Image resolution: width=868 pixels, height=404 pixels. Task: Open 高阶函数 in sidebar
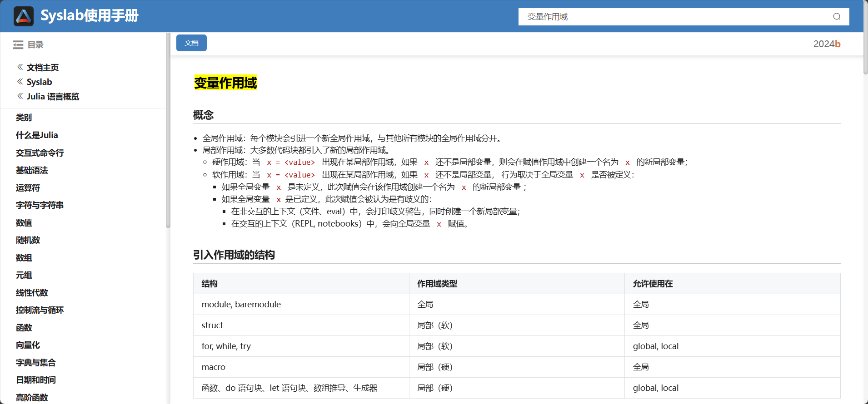click(32, 398)
